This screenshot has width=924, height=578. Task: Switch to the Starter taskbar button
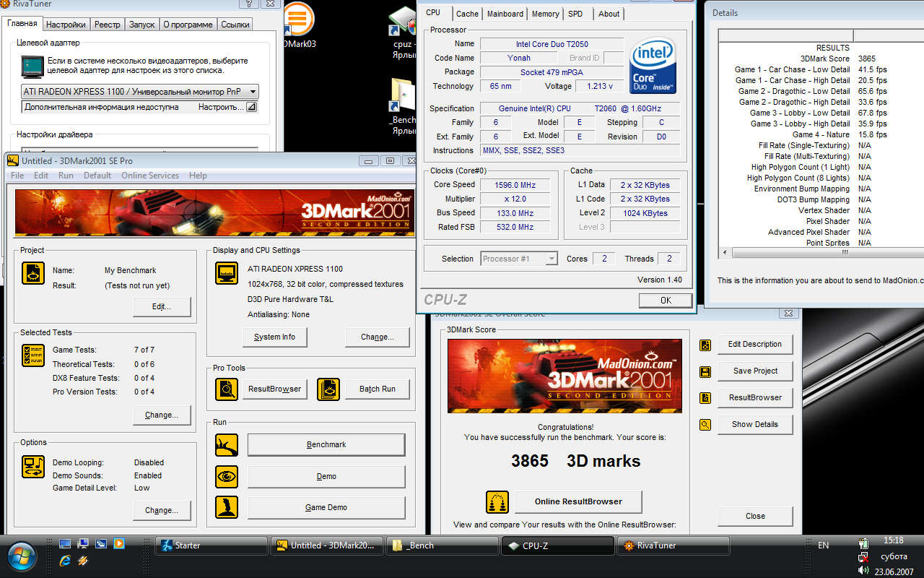click(x=212, y=545)
